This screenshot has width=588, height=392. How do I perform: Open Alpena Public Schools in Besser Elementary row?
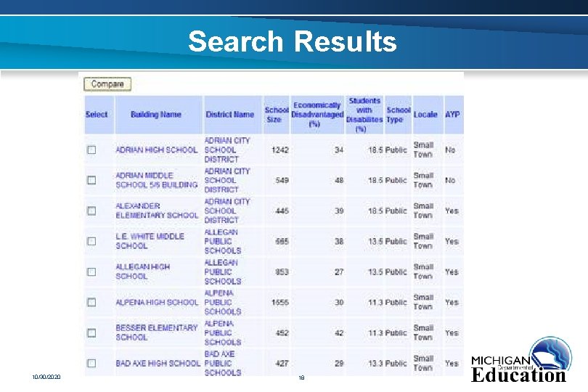(223, 332)
